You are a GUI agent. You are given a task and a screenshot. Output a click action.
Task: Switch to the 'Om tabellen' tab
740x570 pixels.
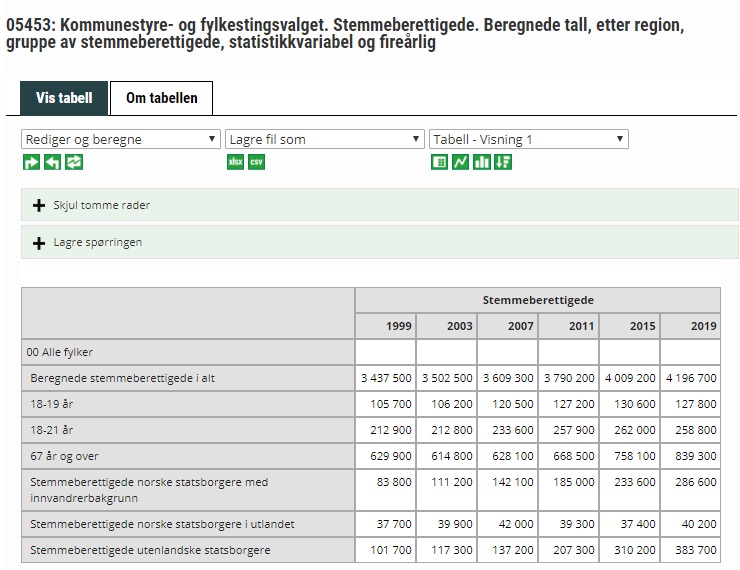pos(161,98)
